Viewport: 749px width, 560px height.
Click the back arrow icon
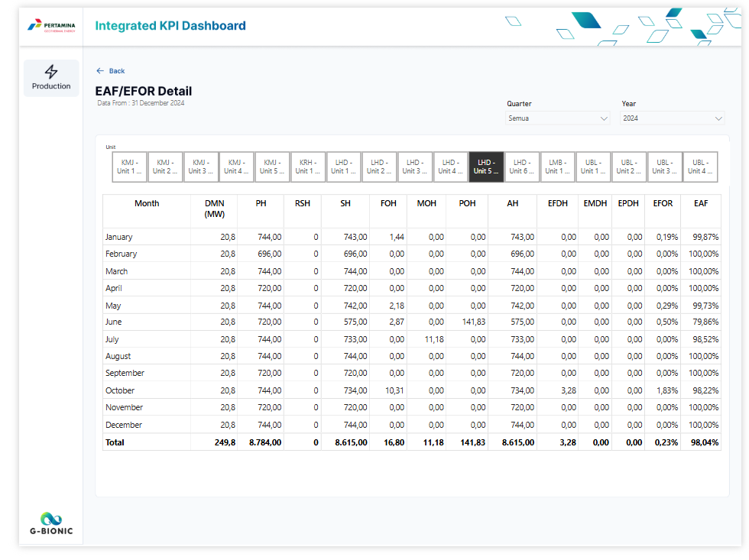[100, 71]
